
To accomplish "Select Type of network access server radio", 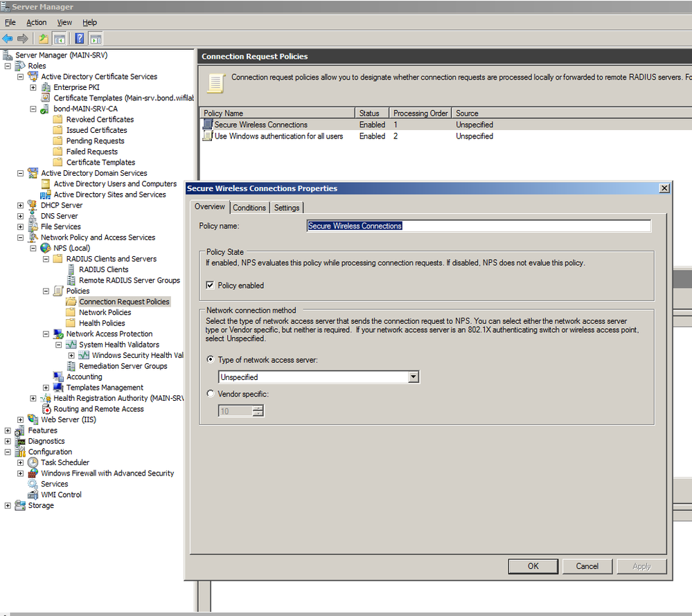I will pos(211,359).
